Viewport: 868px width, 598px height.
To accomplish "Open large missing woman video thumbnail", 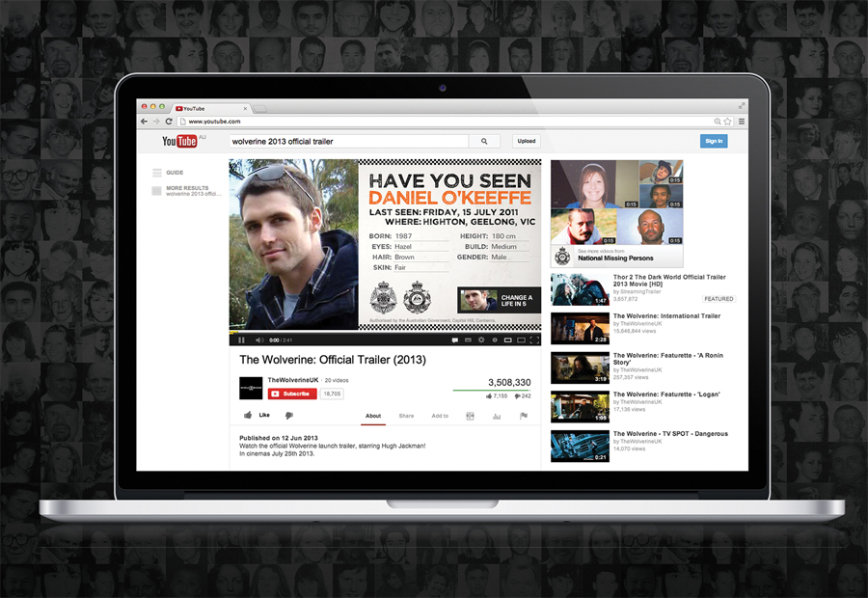I will [x=594, y=184].
